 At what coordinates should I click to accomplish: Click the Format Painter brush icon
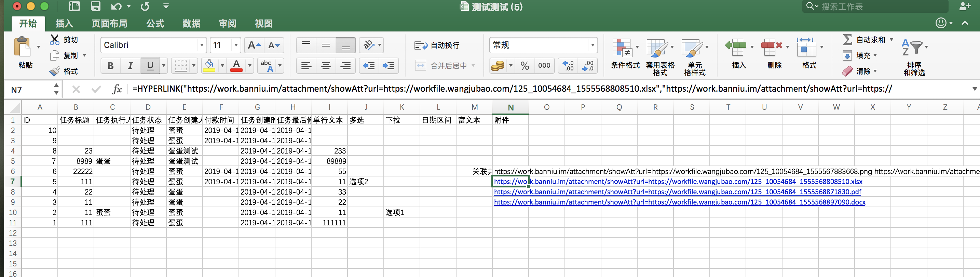pos(55,71)
